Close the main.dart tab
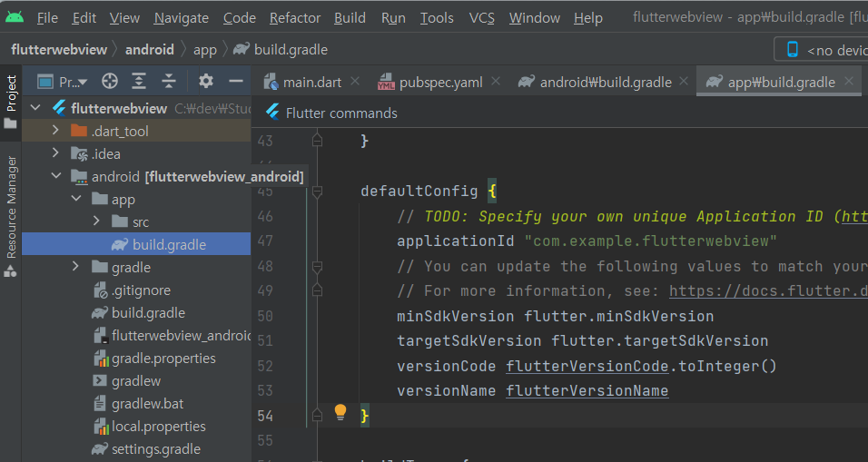The height and width of the screenshot is (462, 868). click(x=355, y=82)
